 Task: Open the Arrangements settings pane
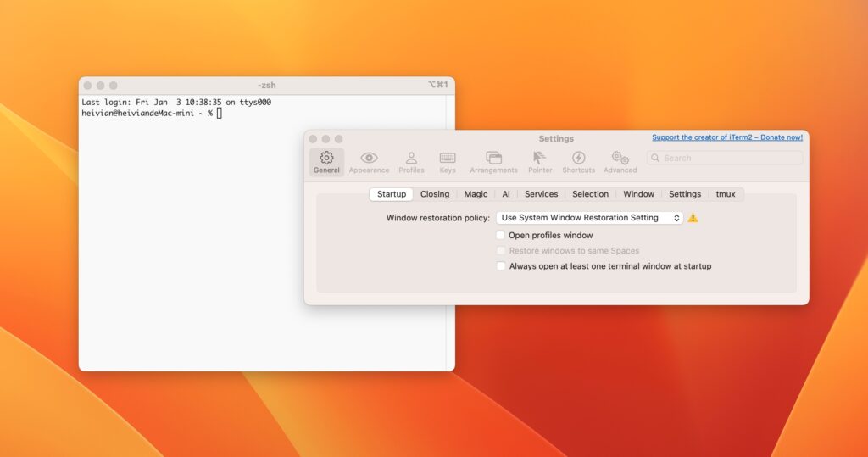click(493, 162)
